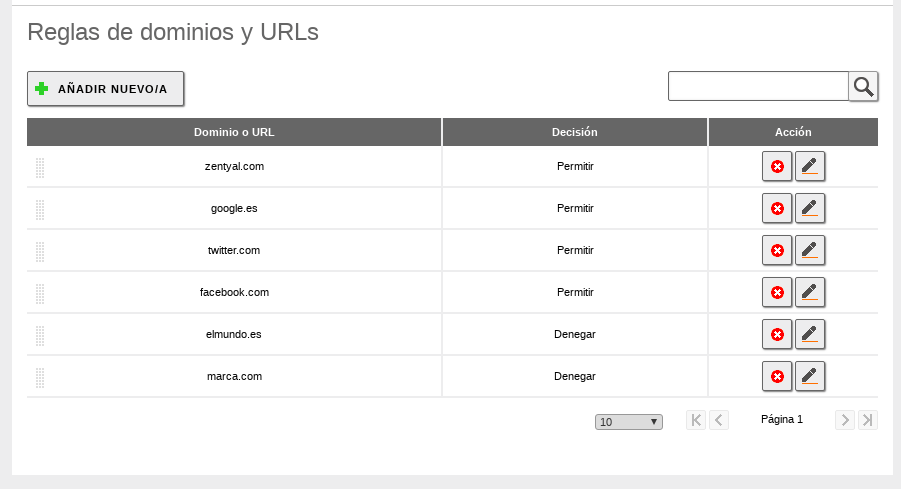Click the Añadir nuevo/a button
Screen dimensions: 901x489
pyautogui.click(x=106, y=88)
